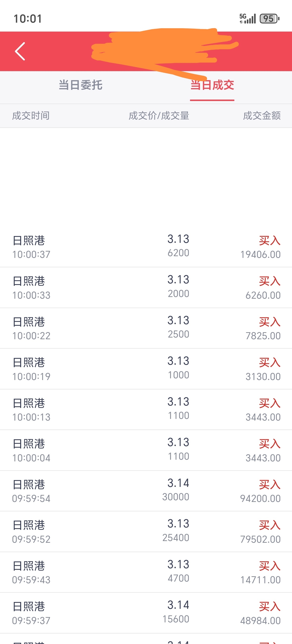Tap the clock time in status bar
Viewport: 292px width, 644px height.
27,19
